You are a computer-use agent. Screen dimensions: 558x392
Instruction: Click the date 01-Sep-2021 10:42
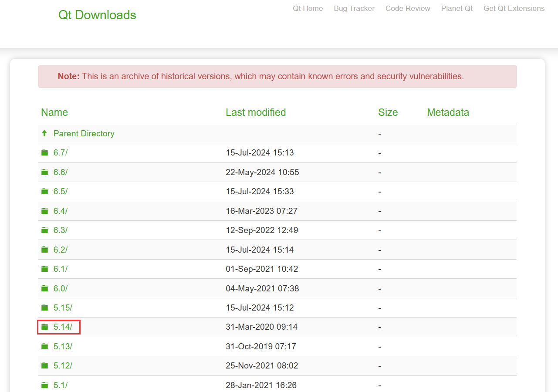coord(262,269)
